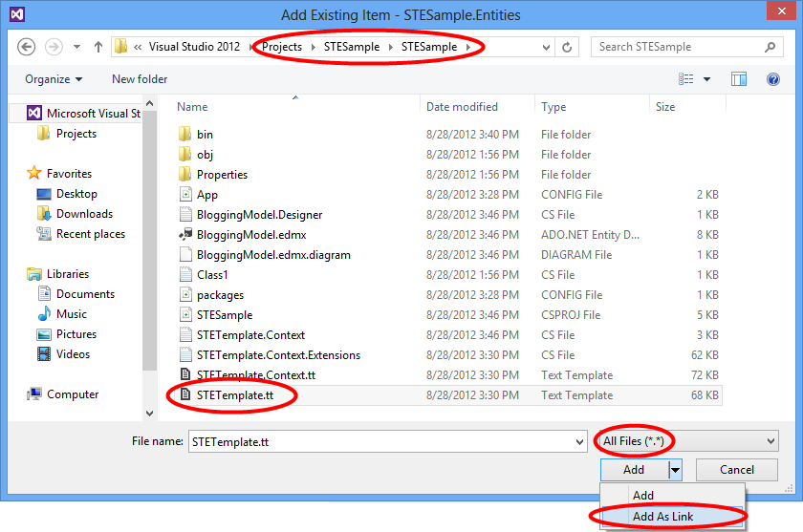The image size is (803, 532).
Task: Click the Forward navigation arrow
Action: [x=54, y=47]
